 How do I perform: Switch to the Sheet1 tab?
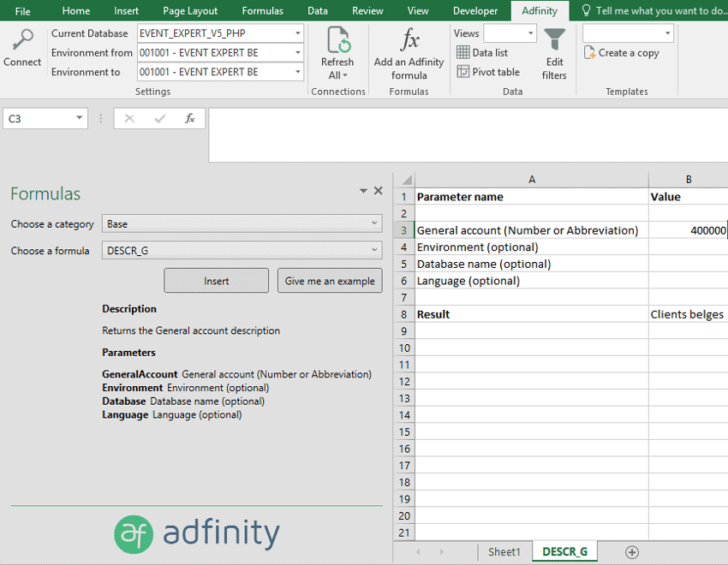pyautogui.click(x=504, y=552)
